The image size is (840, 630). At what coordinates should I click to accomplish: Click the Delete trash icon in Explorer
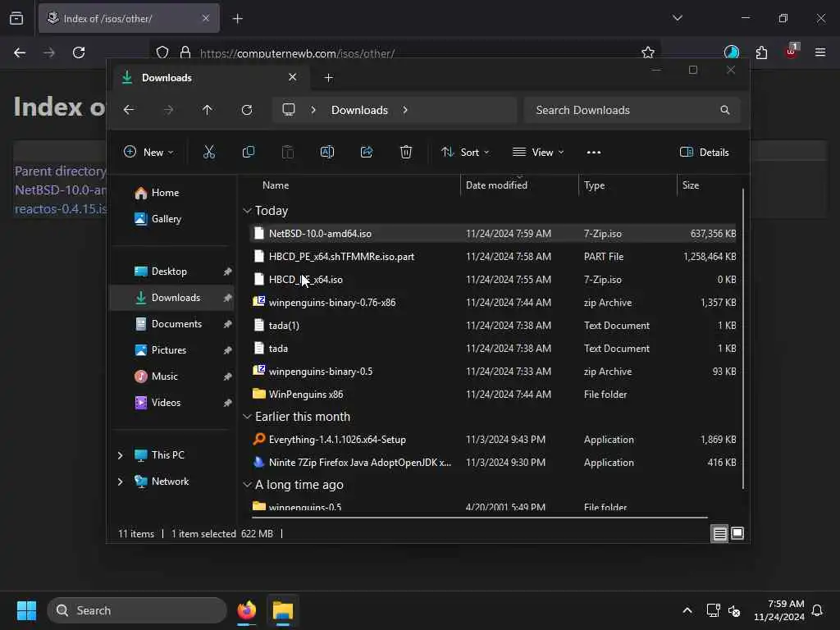tap(406, 152)
